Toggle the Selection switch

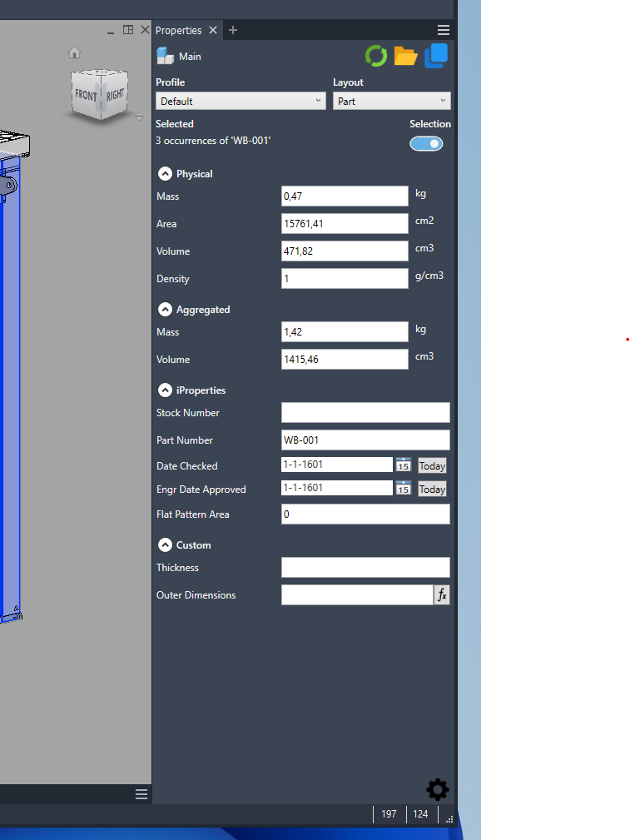pos(426,143)
